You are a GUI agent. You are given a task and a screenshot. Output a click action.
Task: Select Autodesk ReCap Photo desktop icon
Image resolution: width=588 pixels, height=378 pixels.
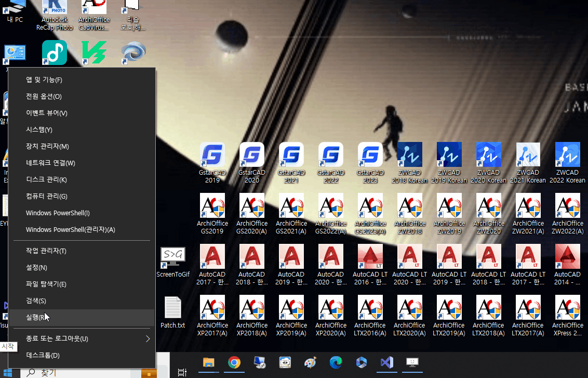click(55, 16)
